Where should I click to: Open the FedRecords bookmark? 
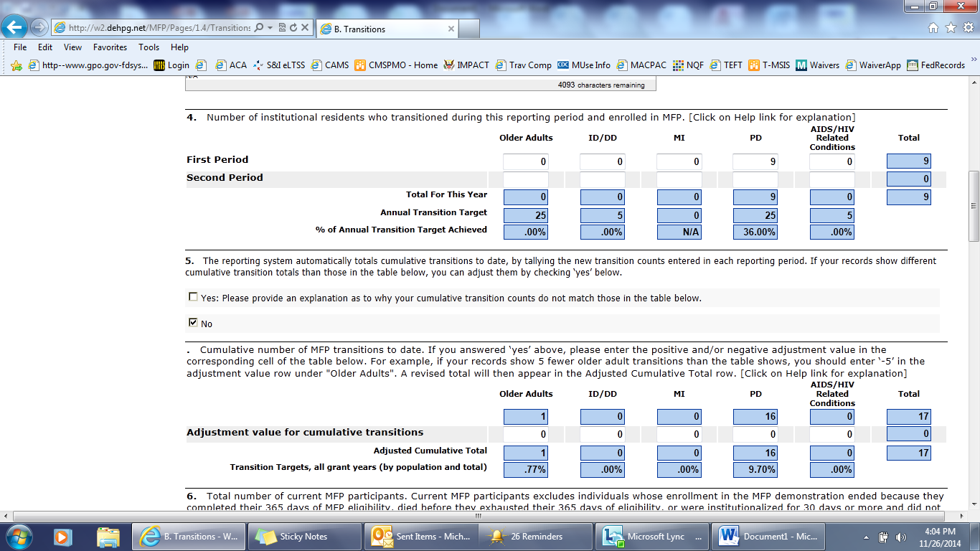[x=936, y=65]
